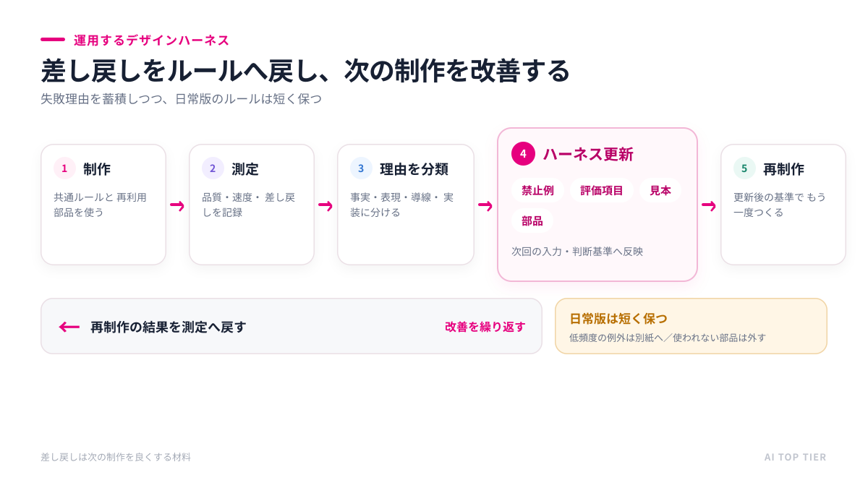This screenshot has height=488, width=868.
Task: Click the arrow between 測定 and 理由を分類
Action: pyautogui.click(x=325, y=206)
